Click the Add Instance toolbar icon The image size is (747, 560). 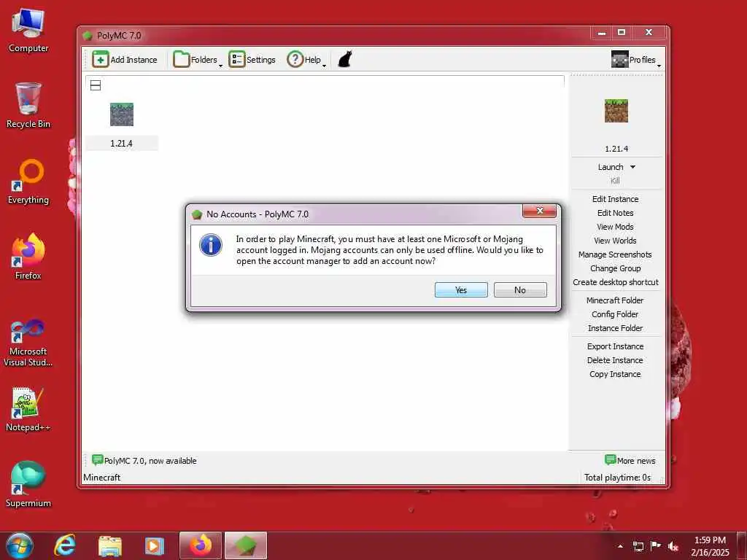[101, 60]
